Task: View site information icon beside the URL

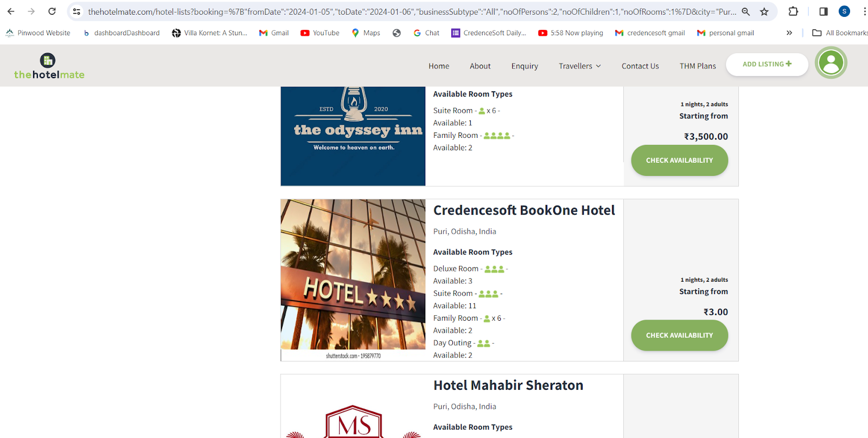Action: 76,11
